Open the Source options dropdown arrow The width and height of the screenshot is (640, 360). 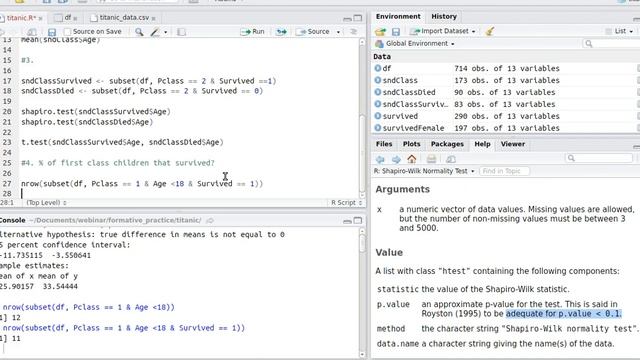(x=338, y=32)
